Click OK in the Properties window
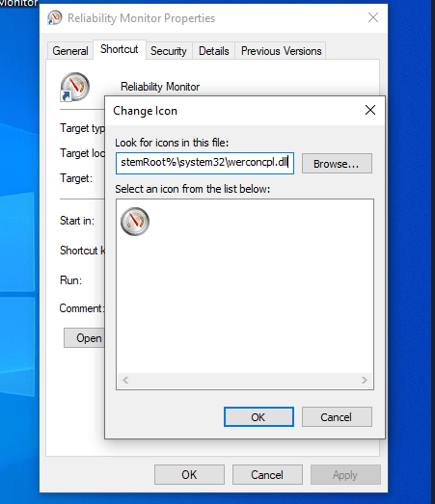Viewport: 435px width, 504px height. point(189,474)
